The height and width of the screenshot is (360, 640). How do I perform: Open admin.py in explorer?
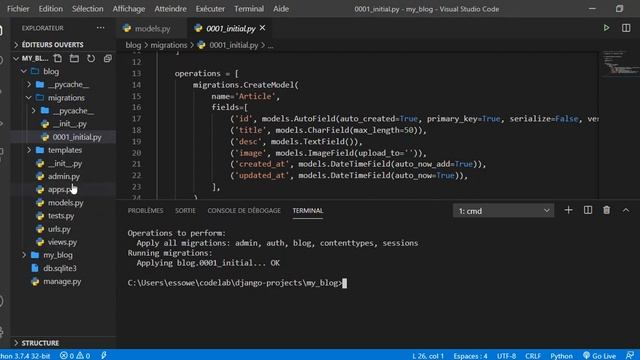pos(64,176)
